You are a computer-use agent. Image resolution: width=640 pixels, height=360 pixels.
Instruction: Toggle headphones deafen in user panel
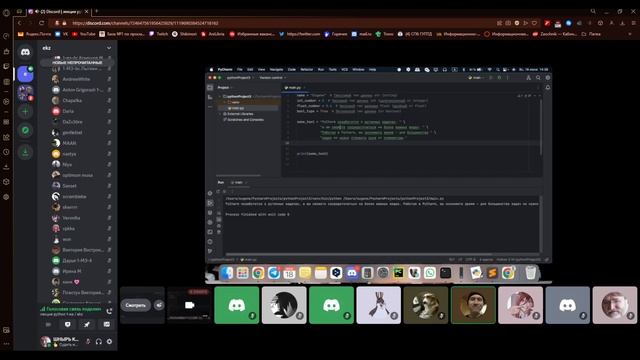(x=99, y=342)
